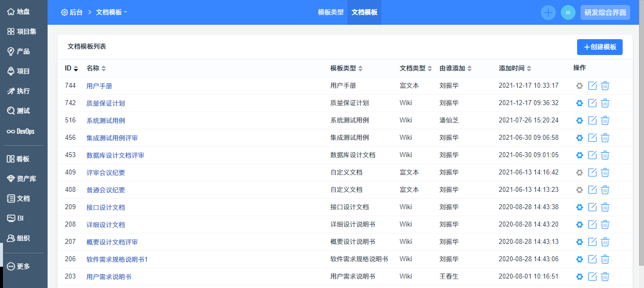Viewport: 644px width, 288px height.
Task: Click the gear icon for 用户手册 row
Action: [579, 86]
